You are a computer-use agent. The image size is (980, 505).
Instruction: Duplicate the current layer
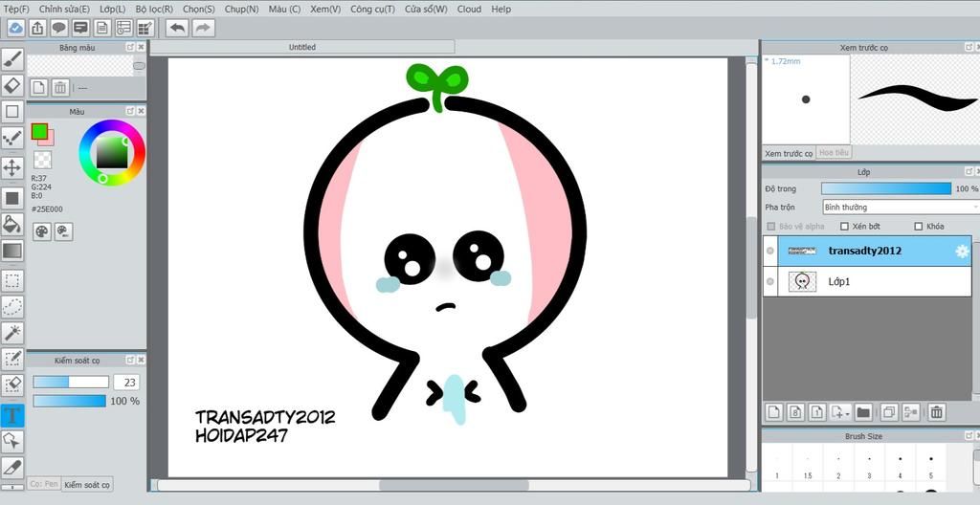[x=889, y=412]
